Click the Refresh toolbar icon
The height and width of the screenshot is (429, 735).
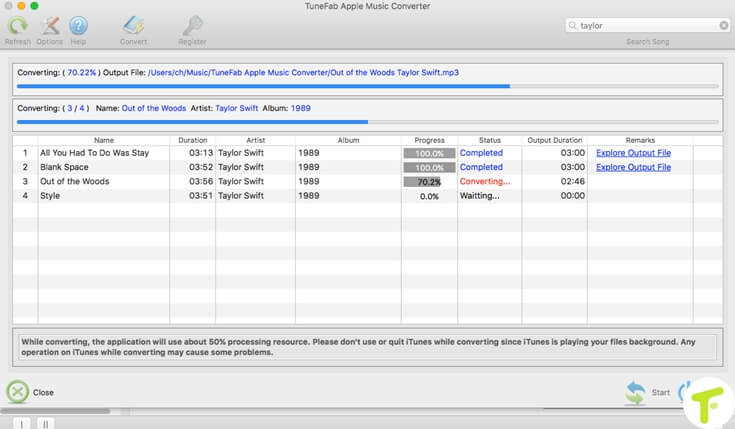point(17,27)
